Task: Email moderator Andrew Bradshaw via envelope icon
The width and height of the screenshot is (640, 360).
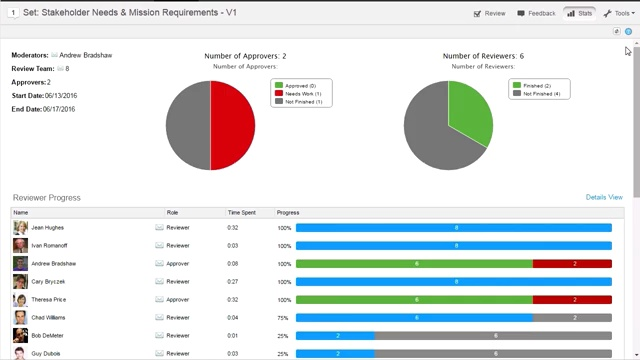Action: tap(54, 55)
